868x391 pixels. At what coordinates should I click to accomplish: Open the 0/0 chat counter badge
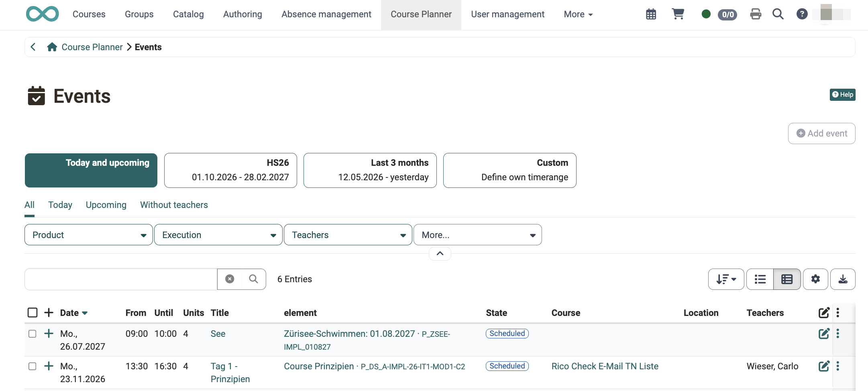click(x=727, y=14)
